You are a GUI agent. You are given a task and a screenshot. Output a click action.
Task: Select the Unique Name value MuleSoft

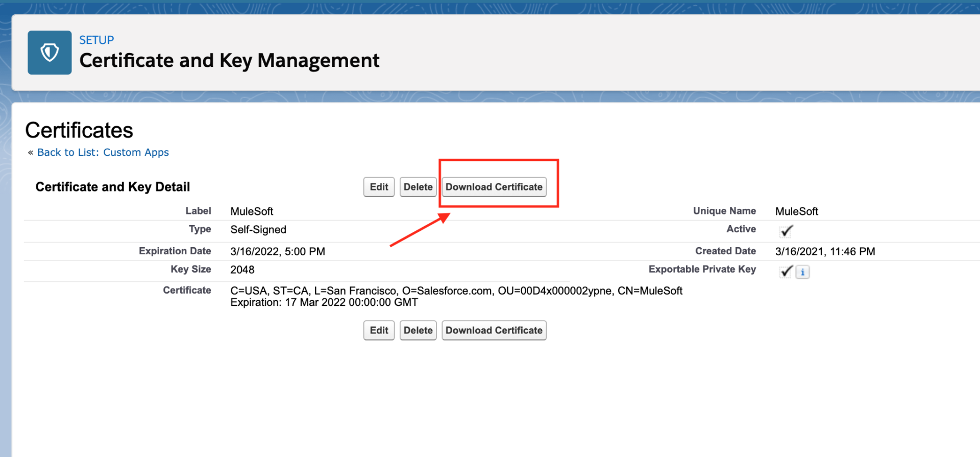[x=796, y=211]
